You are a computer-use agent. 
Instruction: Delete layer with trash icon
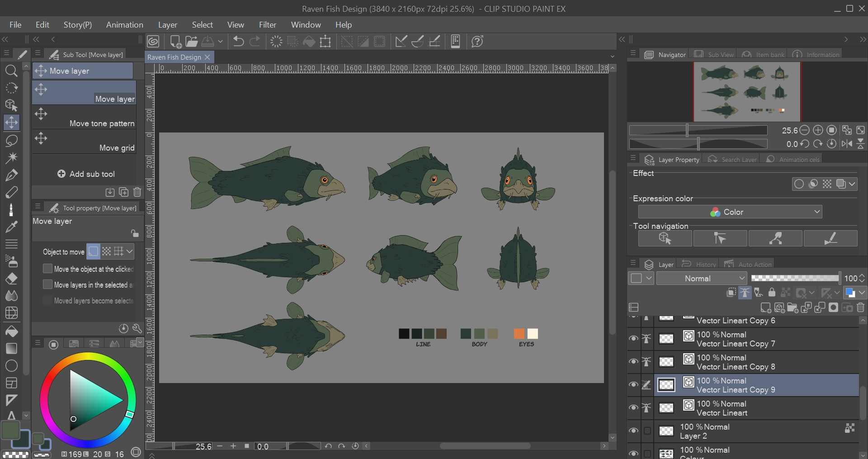click(x=861, y=308)
